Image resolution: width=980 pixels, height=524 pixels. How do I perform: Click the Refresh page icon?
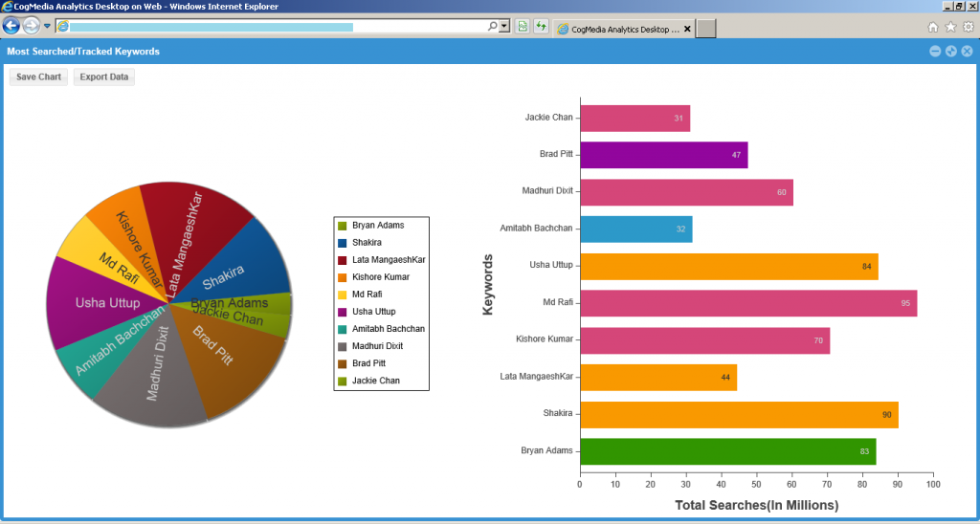point(541,27)
